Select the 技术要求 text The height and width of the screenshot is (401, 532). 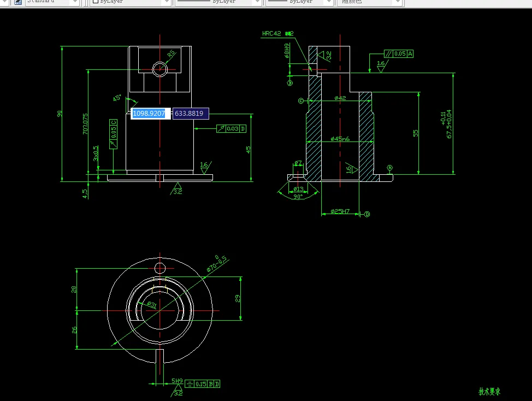(x=489, y=392)
